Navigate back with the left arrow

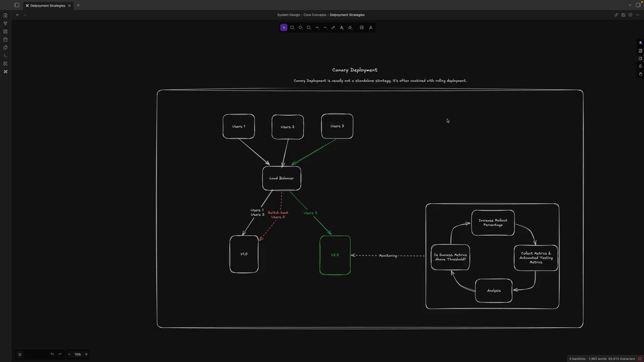(x=17, y=15)
